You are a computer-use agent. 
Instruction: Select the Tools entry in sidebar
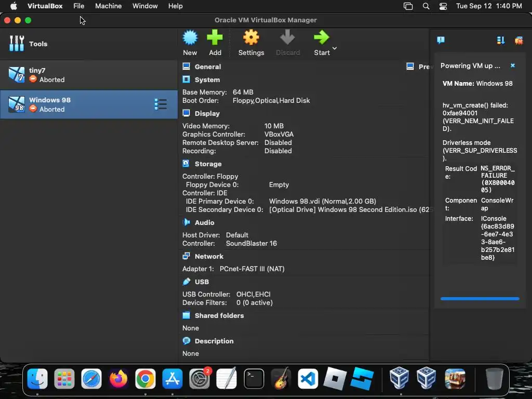(89, 44)
